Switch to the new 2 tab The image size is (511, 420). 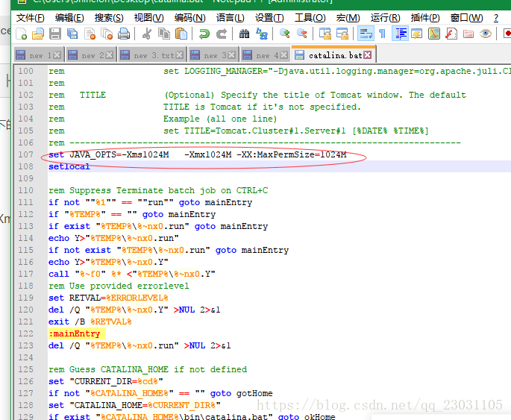90,55
